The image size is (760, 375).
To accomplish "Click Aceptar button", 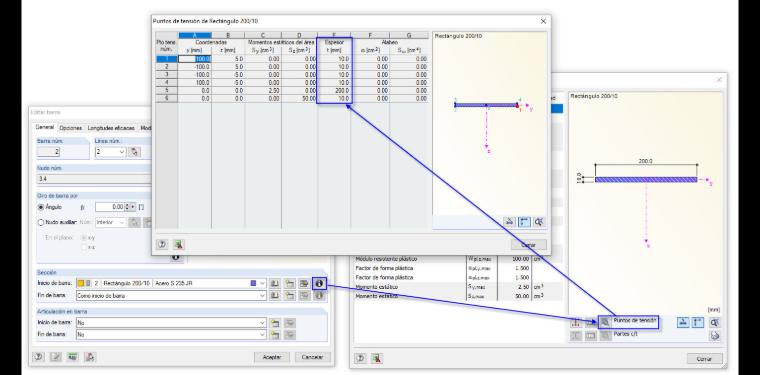I will [272, 357].
